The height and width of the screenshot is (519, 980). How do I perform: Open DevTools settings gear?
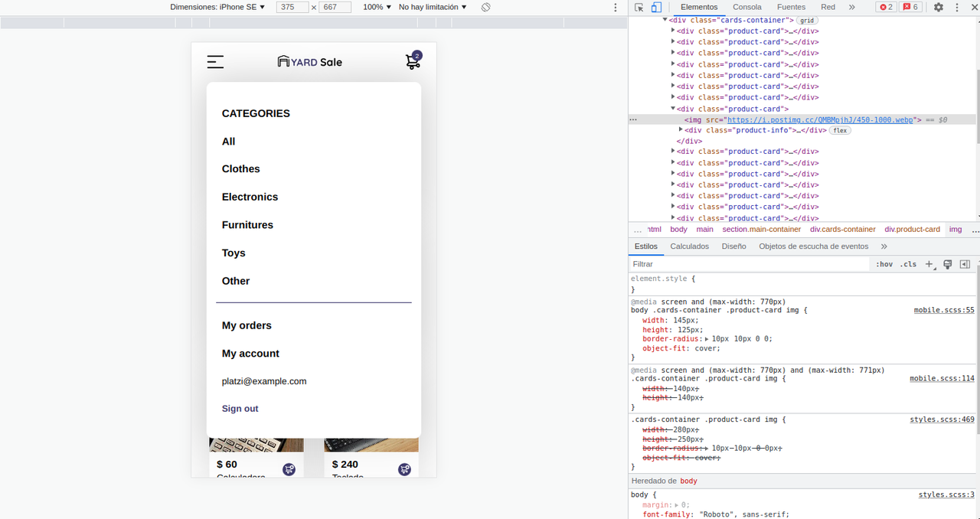pos(939,7)
